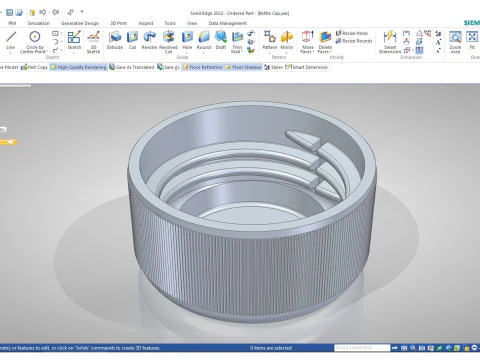Click Save As Translated
480x360 pixels.
click(132, 67)
